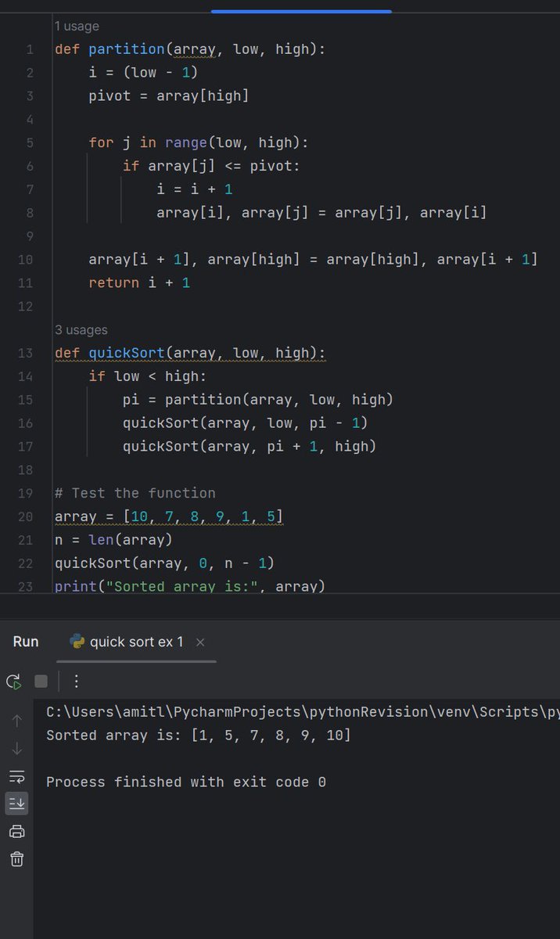The height and width of the screenshot is (939, 560).
Task: Click the print("Sorted array is:", array) line
Action: pyautogui.click(x=190, y=586)
